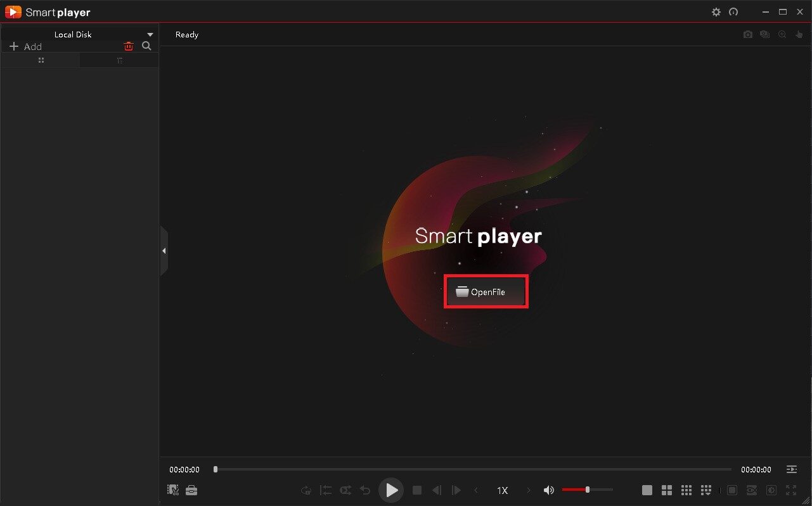Take a snapshot with the camera icon
This screenshot has width=812, height=506.
click(748, 35)
